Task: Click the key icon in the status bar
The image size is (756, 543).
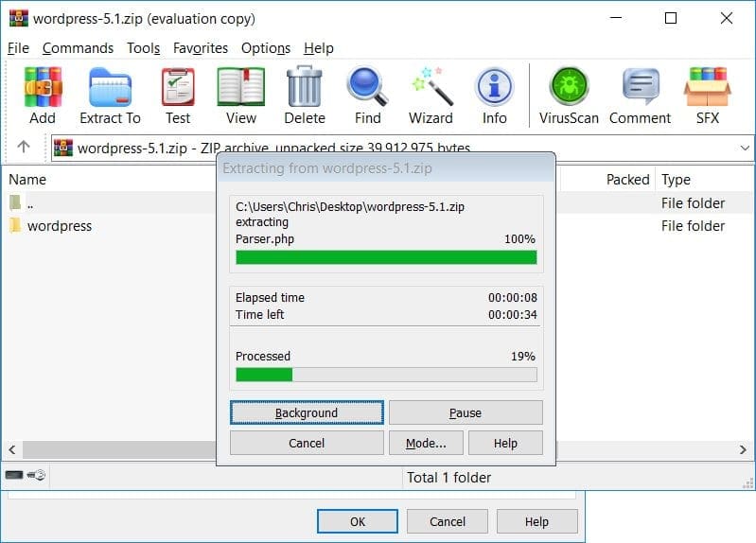Action: [36, 475]
